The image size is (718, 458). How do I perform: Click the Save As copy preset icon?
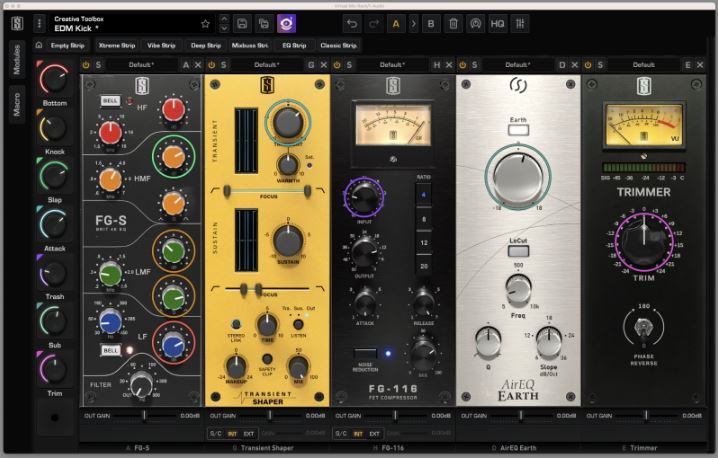tap(264, 23)
